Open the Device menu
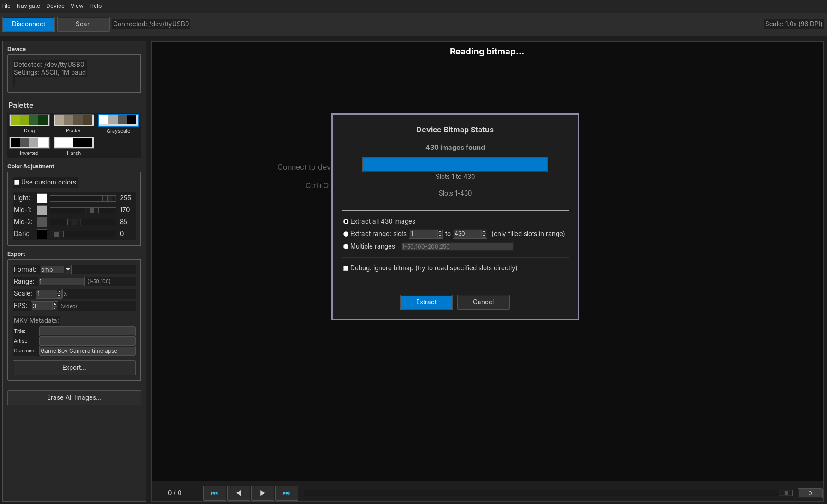This screenshot has height=504, width=827. point(55,6)
